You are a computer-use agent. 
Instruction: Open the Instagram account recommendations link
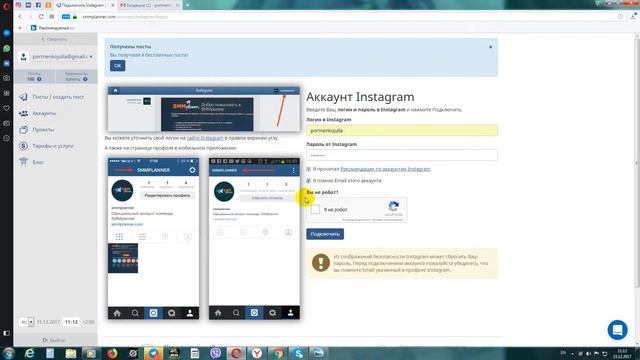[x=385, y=169]
